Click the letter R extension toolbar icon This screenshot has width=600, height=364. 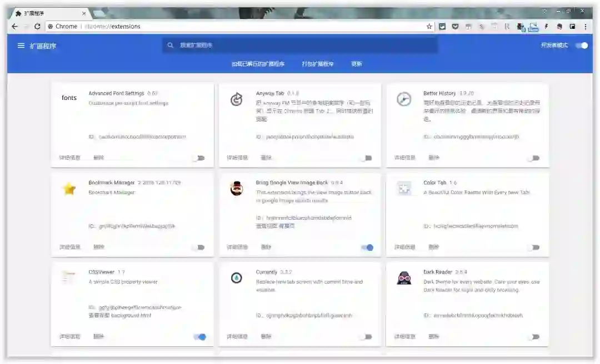tap(507, 27)
